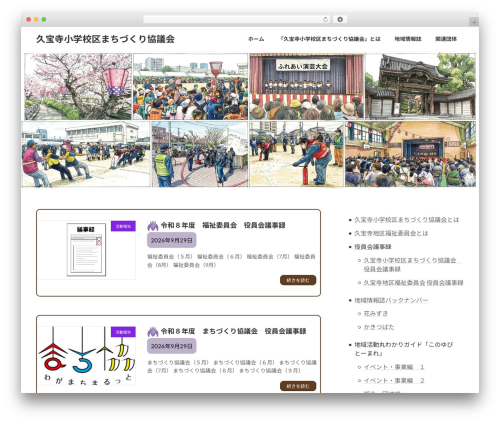This screenshot has height=423, width=500.
Task: Click the fire hose drill illustration
Action: [200, 154]
